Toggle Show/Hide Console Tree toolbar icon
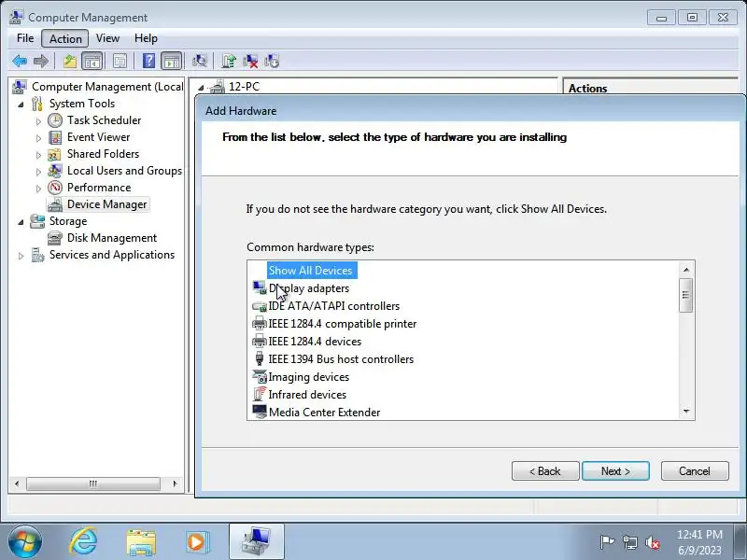Screen dimensions: 747x560 (92, 61)
